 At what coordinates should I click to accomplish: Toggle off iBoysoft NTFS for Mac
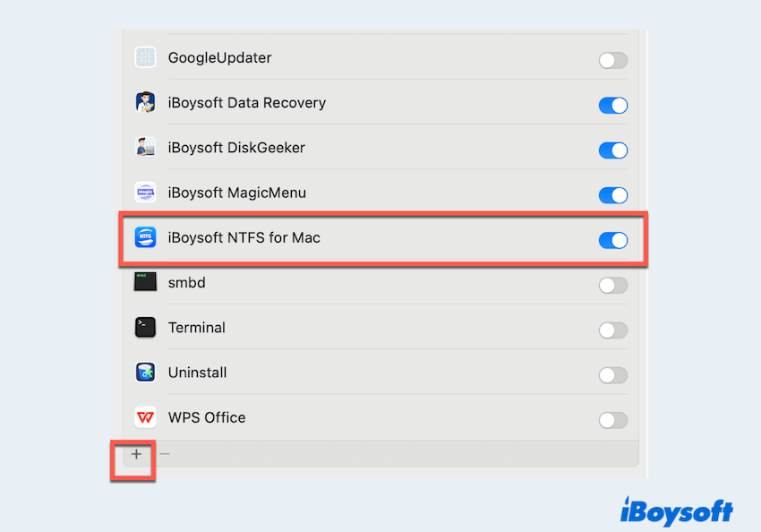pyautogui.click(x=612, y=240)
